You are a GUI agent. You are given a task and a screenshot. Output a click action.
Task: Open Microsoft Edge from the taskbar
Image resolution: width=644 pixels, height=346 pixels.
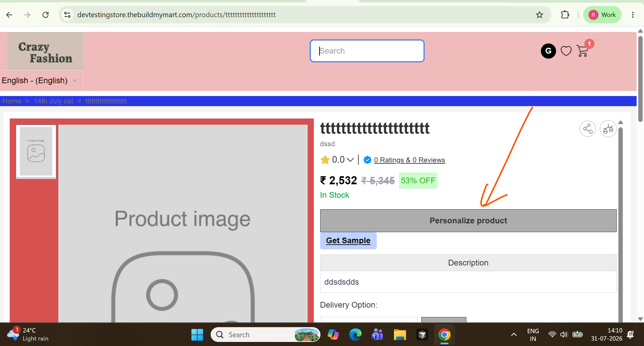[355, 335]
